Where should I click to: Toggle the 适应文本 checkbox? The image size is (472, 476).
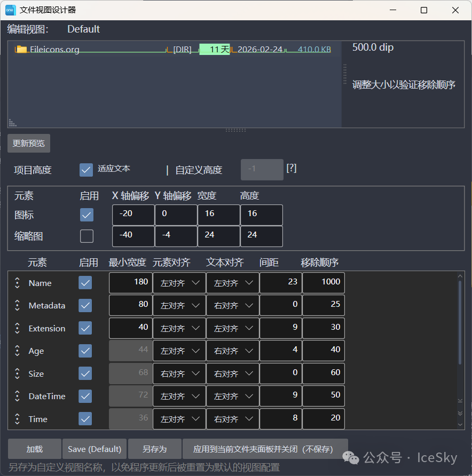[86, 170]
